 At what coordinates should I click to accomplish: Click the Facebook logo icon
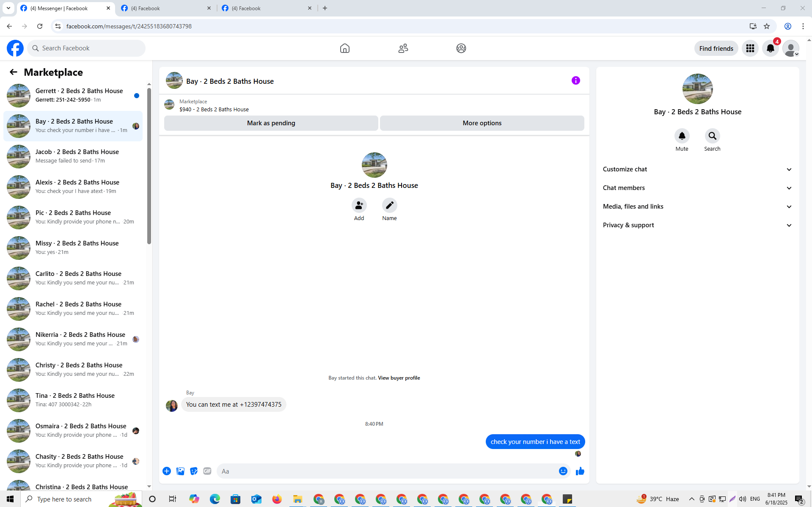(15, 48)
